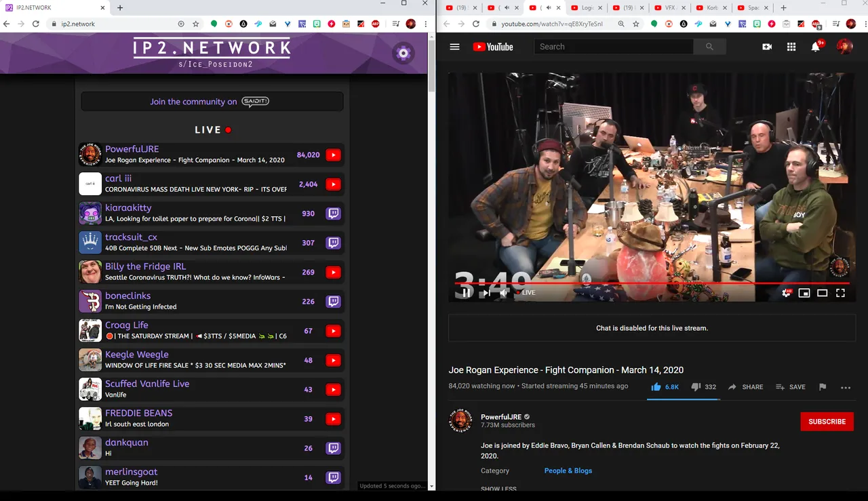Click the red video progress bar
Image resolution: width=868 pixels, height=501 pixels.
point(652,283)
